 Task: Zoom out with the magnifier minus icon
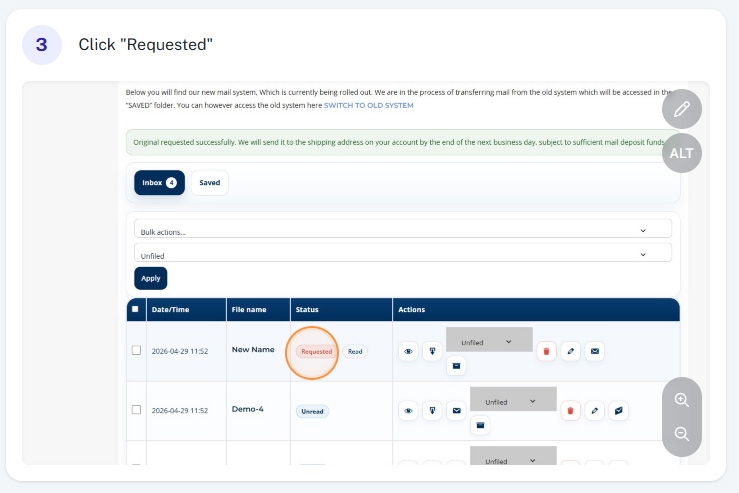click(x=682, y=434)
